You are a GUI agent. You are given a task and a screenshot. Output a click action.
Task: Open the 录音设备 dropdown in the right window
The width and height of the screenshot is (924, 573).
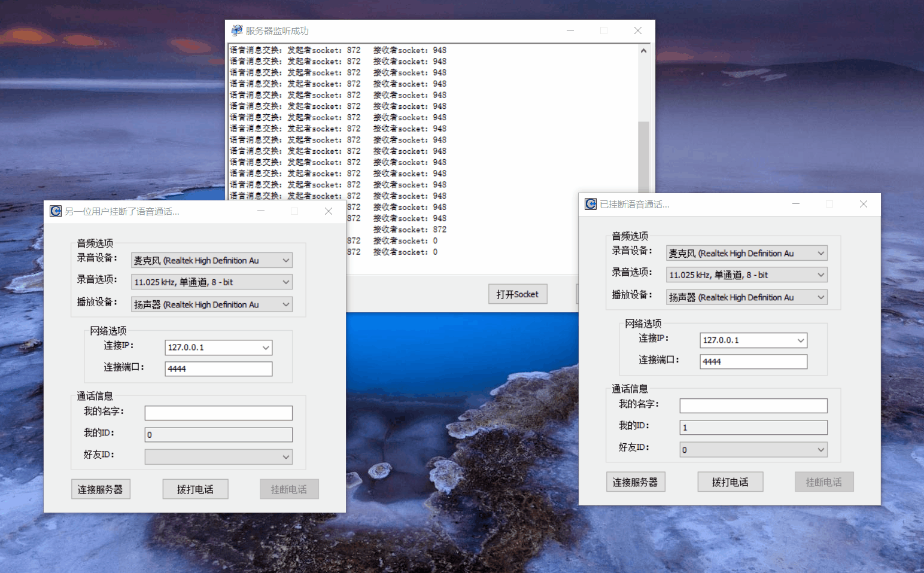(x=820, y=253)
